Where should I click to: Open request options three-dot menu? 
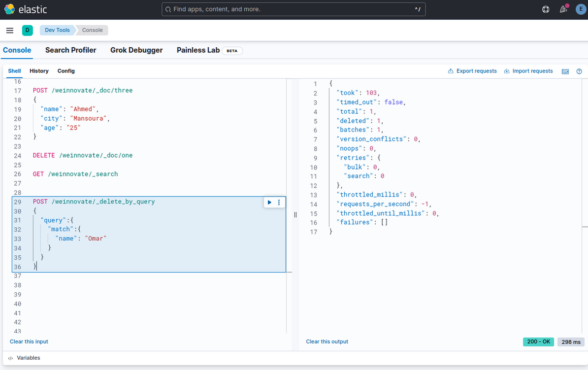(279, 202)
